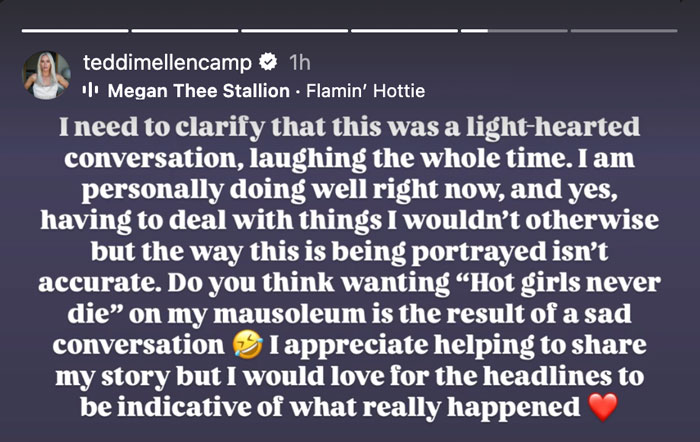
Task: Click the line starting "I need to clarify"
Action: pos(350,127)
